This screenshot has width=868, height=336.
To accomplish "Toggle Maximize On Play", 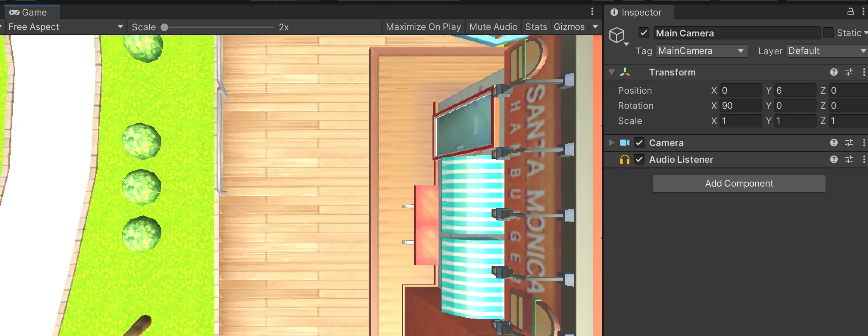I will (x=423, y=27).
